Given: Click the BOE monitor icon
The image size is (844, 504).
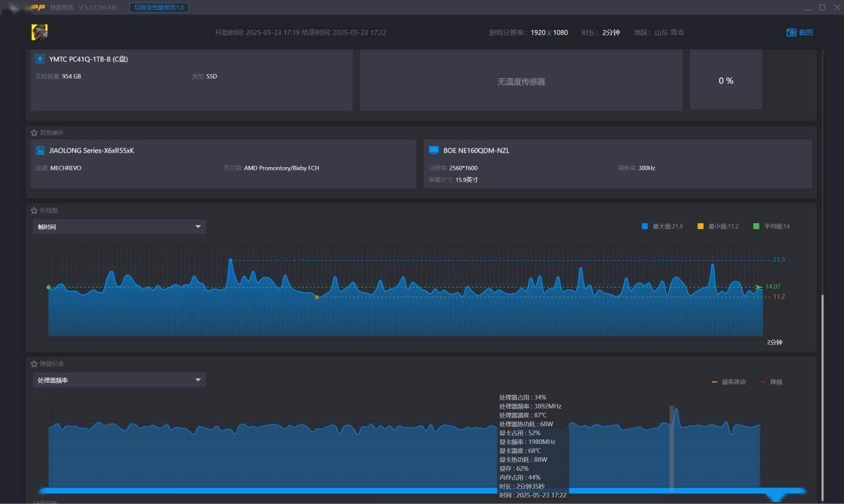Looking at the screenshot, I should pyautogui.click(x=434, y=150).
